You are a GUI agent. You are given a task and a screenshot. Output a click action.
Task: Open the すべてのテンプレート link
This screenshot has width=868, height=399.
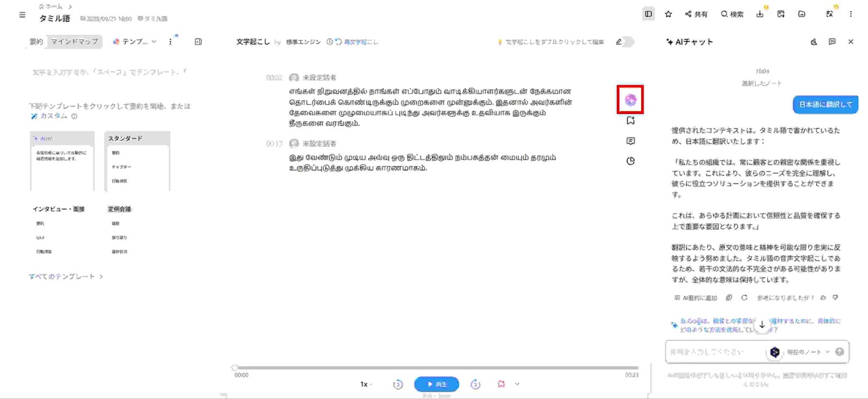coord(65,277)
